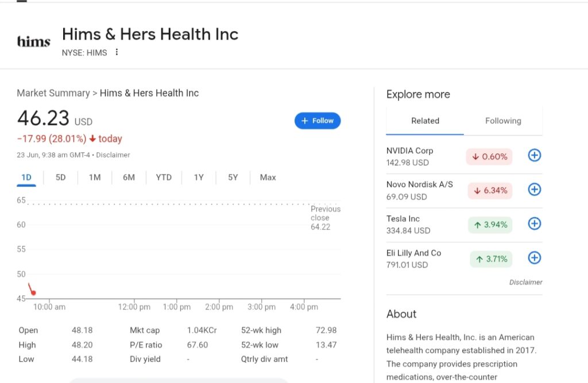
Task: Click the 46.23 current price
Action: pyautogui.click(x=43, y=118)
